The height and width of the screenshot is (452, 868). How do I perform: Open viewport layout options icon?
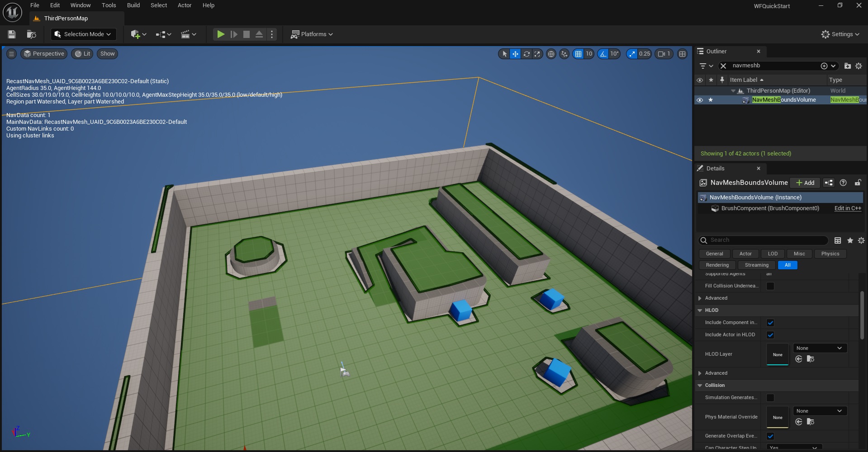point(683,54)
